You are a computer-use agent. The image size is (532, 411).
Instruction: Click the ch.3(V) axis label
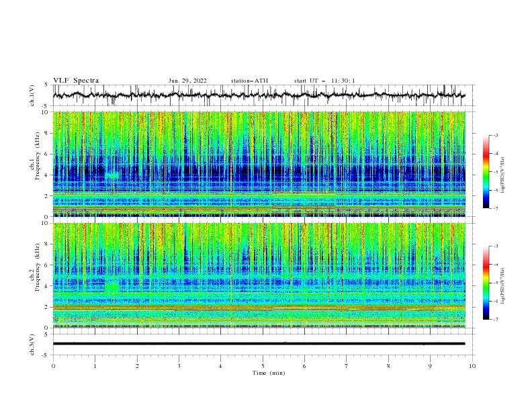32,345
